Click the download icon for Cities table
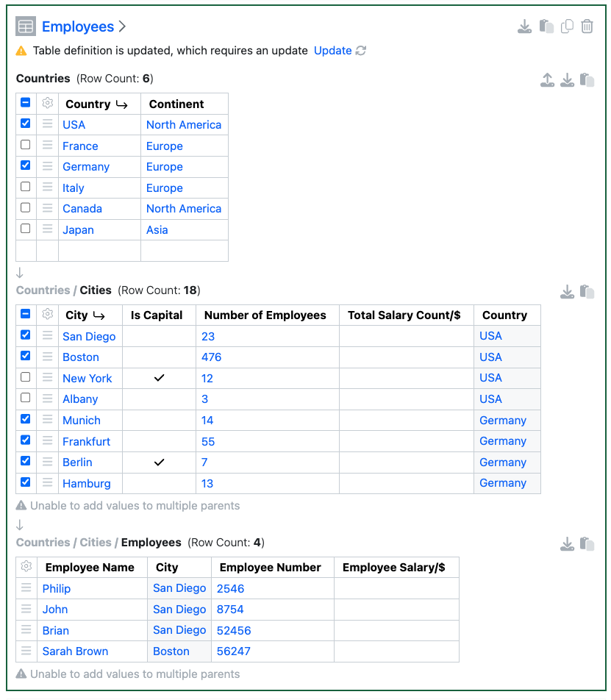This screenshot has height=700, width=611. pos(567,292)
